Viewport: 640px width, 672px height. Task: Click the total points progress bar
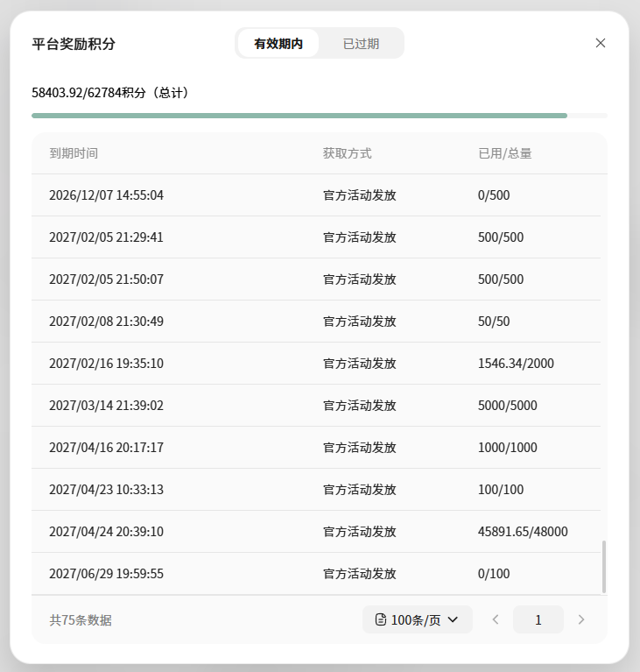click(x=320, y=116)
